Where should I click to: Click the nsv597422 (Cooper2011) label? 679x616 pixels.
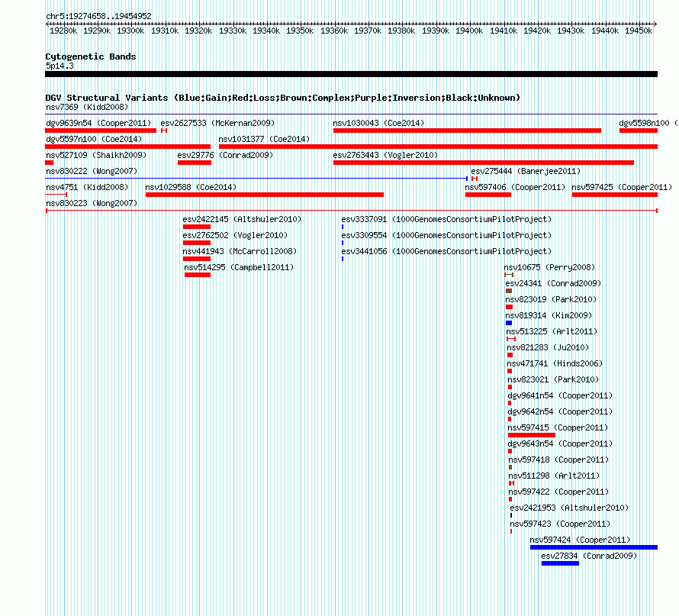tap(558, 492)
